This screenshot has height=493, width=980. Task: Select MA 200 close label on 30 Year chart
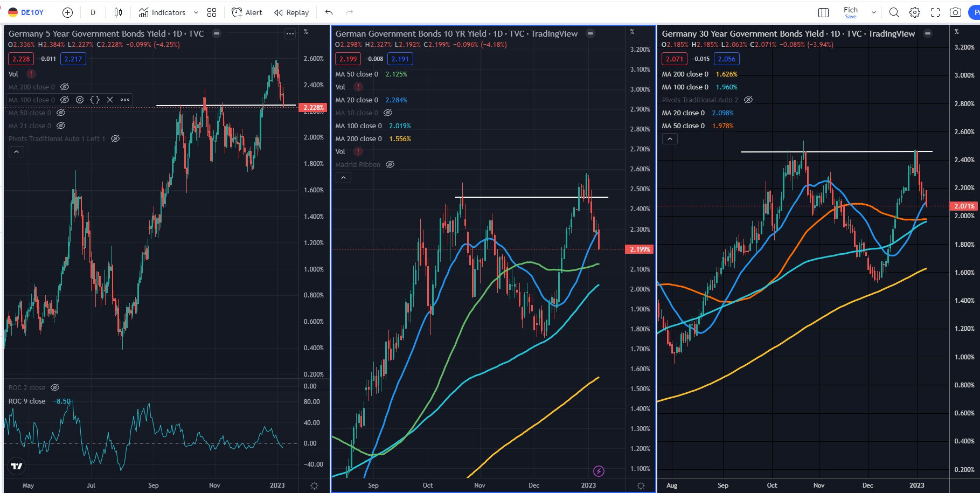[685, 74]
